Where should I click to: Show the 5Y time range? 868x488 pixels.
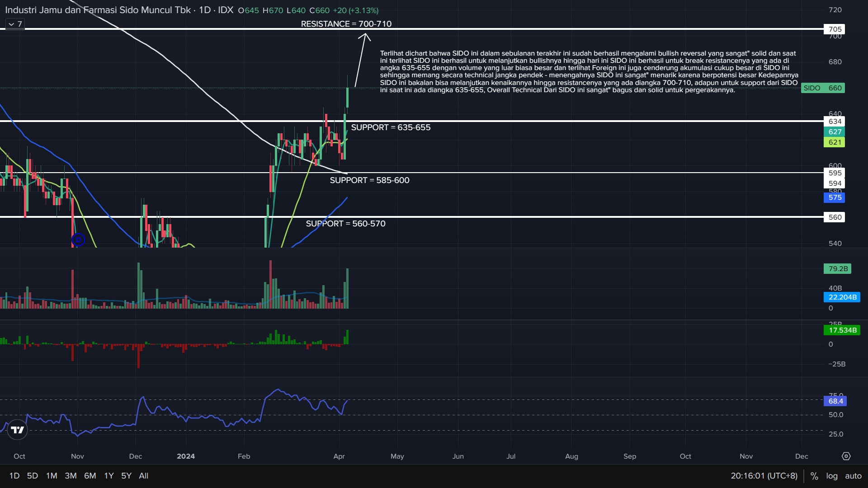[x=126, y=476]
